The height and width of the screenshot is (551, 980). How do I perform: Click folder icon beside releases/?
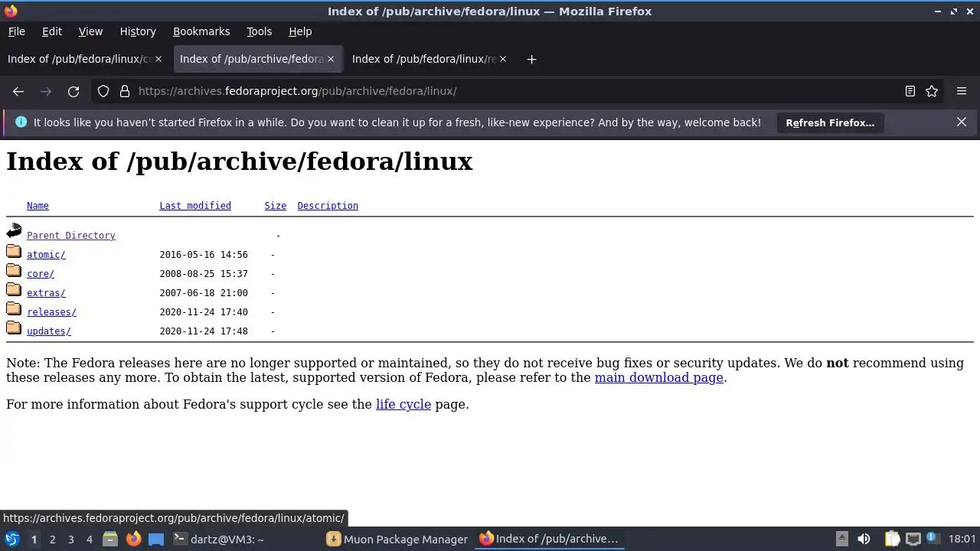tap(14, 308)
